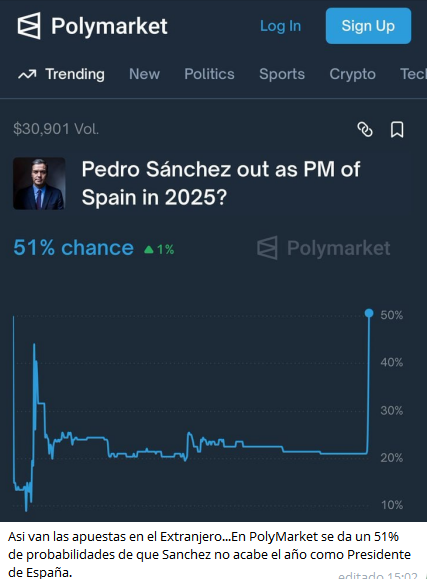Open the partially visible Tech tab
The height and width of the screenshot is (579, 427).
coord(413,74)
